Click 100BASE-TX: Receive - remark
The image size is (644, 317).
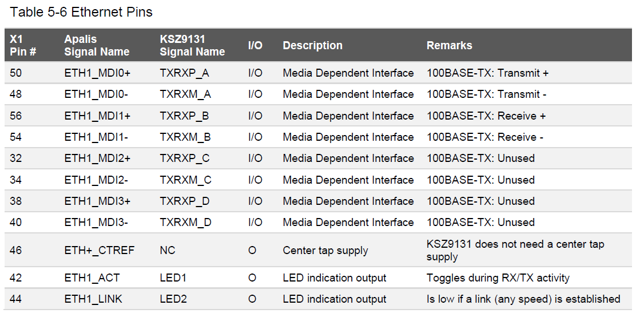coord(485,137)
